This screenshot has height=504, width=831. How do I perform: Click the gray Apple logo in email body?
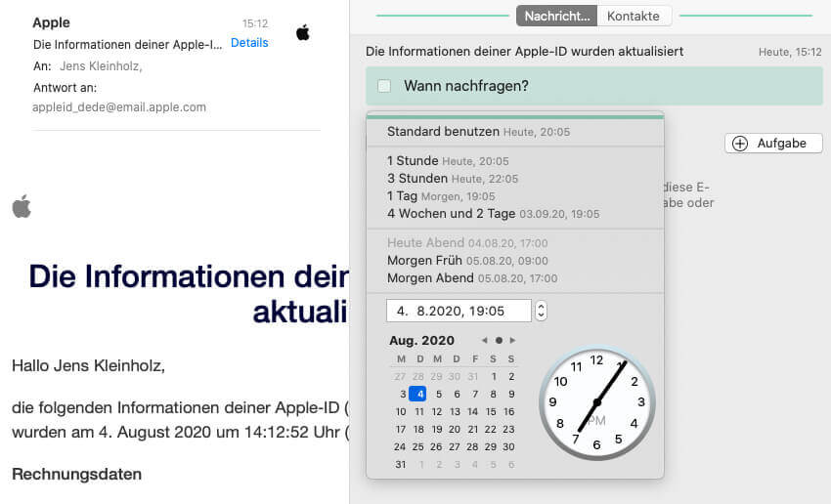(x=22, y=206)
